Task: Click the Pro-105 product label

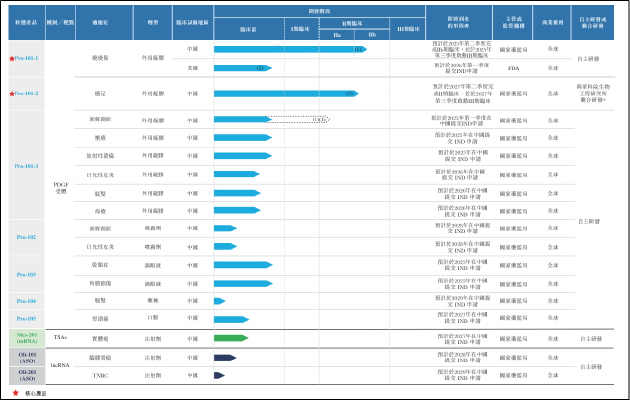Action: pos(26,319)
